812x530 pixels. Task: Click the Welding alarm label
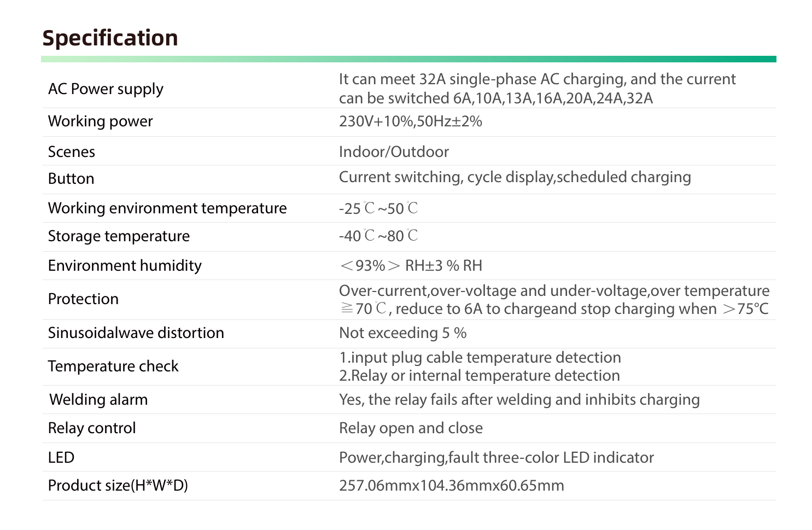point(98,399)
